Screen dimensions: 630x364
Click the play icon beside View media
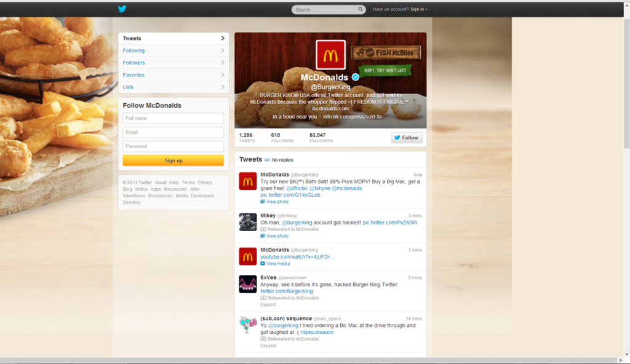[262, 264]
